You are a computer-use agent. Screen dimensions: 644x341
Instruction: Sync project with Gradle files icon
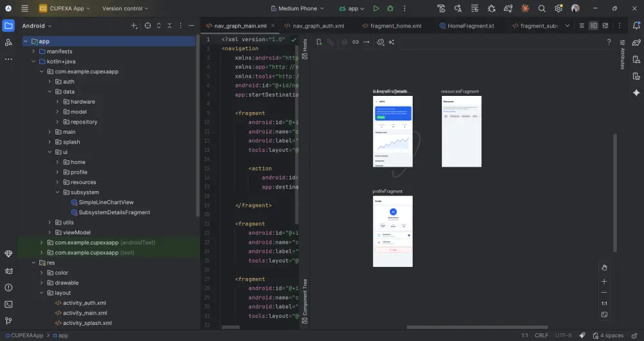[x=508, y=8]
